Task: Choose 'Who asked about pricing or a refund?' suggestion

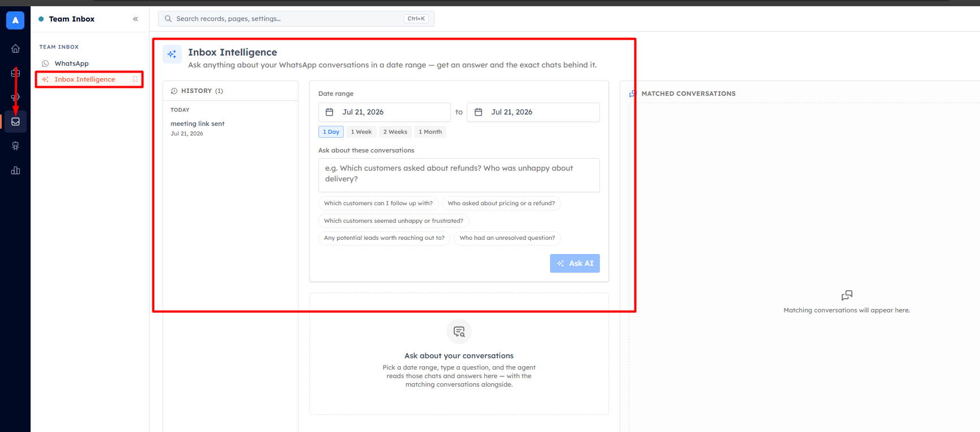Action: coord(501,203)
